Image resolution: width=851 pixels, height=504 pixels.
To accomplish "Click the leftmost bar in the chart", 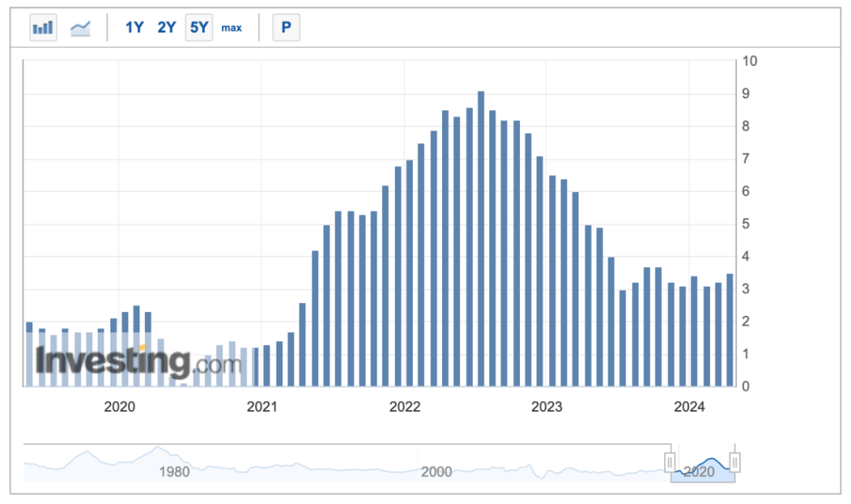I will (29, 354).
